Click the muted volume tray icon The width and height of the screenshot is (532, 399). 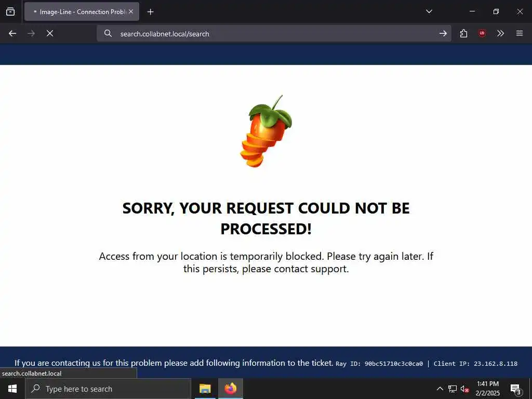(464, 389)
